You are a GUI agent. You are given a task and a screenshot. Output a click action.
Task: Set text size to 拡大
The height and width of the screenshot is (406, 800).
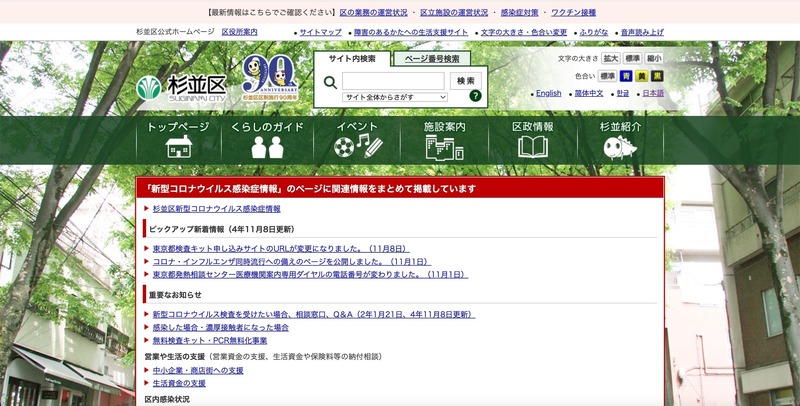[x=610, y=59]
